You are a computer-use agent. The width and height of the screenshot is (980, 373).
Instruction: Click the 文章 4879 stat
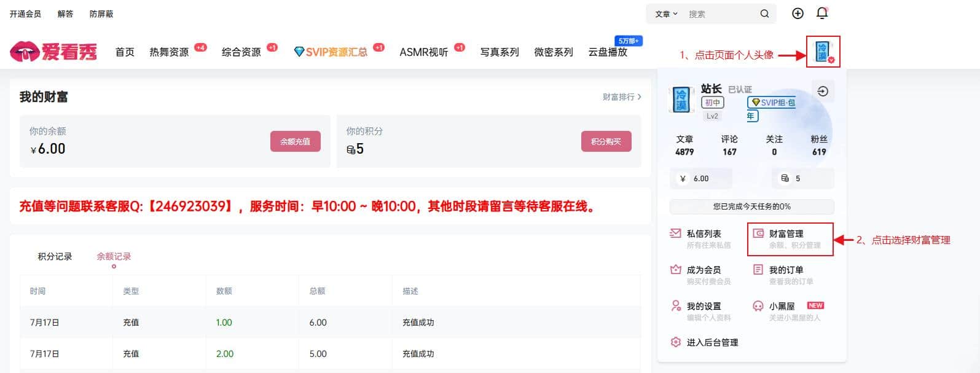[684, 146]
